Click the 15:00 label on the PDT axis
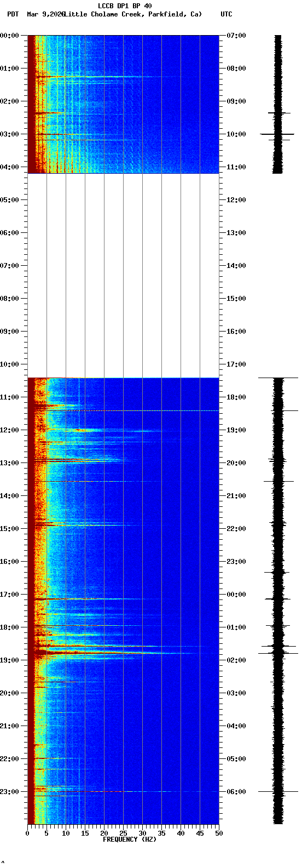 pos(9,528)
